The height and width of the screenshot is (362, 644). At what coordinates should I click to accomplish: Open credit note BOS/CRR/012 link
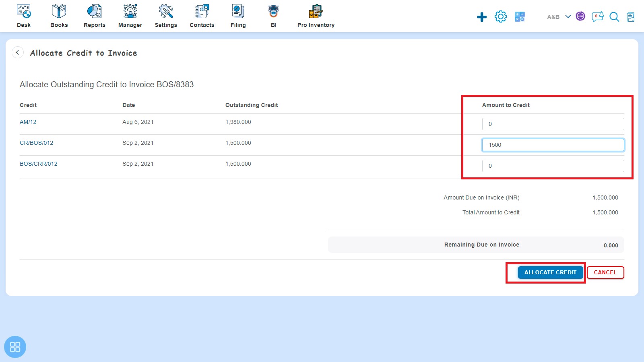pos(39,164)
